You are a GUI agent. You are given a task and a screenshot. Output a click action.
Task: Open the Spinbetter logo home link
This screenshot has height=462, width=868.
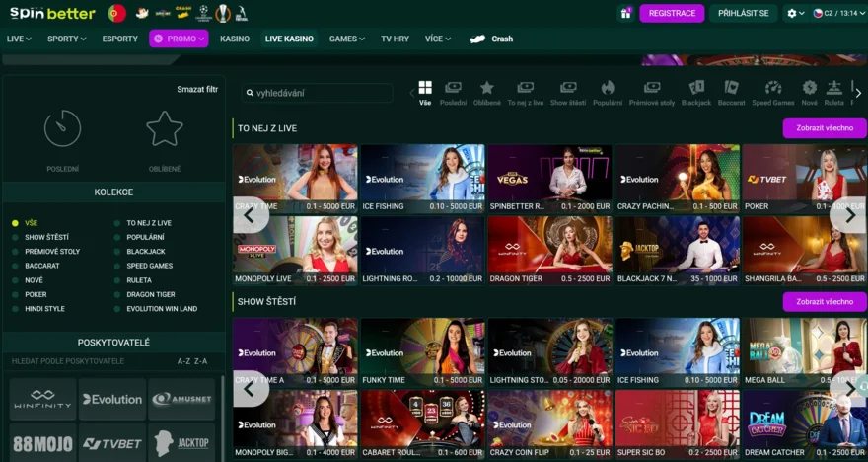tap(52, 13)
